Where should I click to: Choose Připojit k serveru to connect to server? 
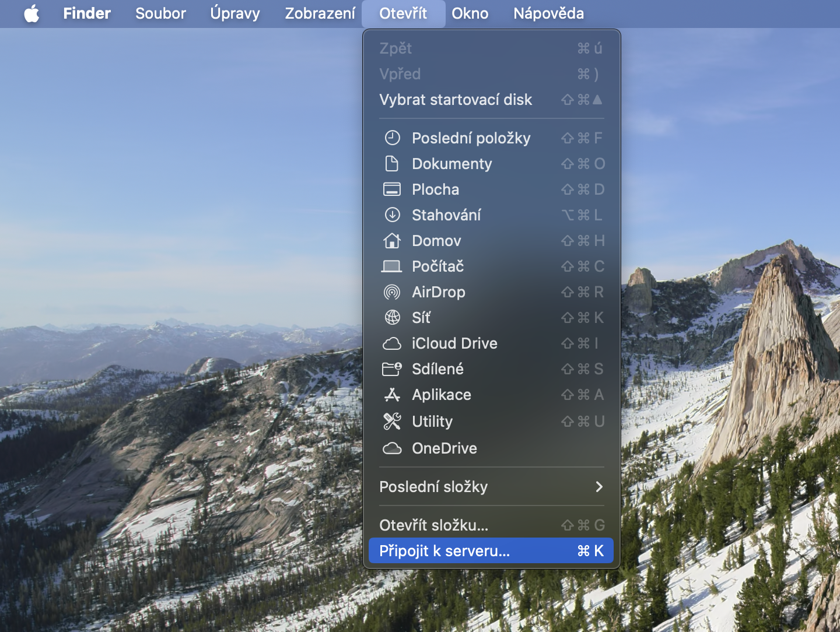click(444, 550)
